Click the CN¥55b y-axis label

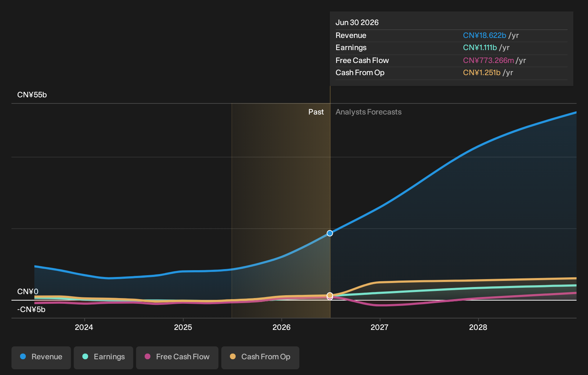[x=32, y=95]
